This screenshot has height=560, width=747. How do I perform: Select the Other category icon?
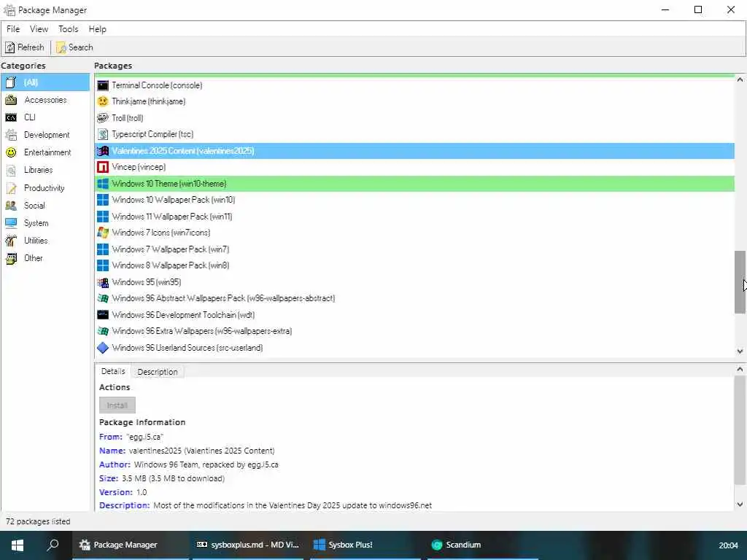(x=11, y=258)
